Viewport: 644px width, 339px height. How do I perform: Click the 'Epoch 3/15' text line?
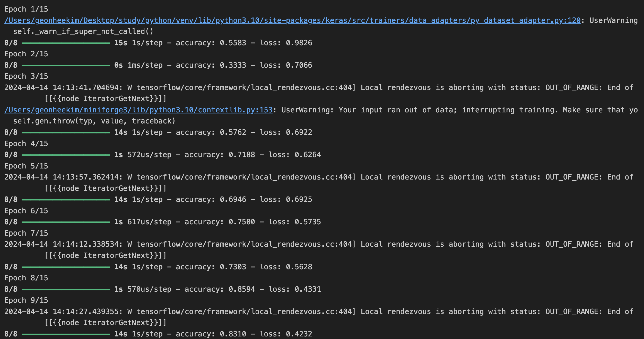[x=26, y=76]
